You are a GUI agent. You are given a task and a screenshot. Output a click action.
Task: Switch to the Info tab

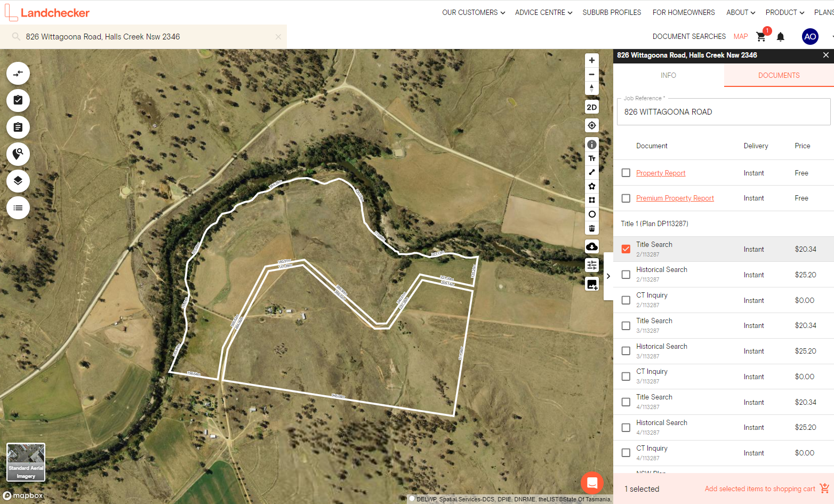pos(668,75)
